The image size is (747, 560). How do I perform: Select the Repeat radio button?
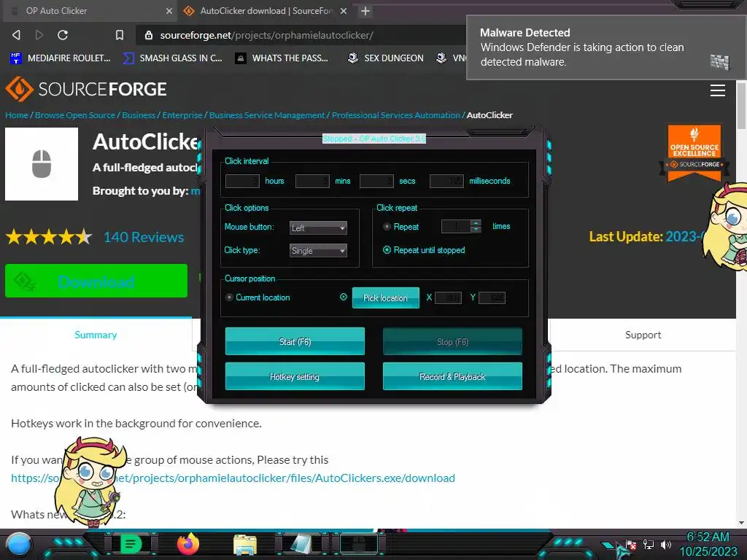point(387,227)
